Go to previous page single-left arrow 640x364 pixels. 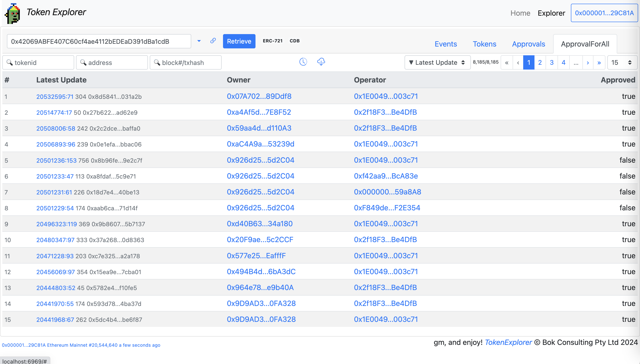click(x=518, y=62)
